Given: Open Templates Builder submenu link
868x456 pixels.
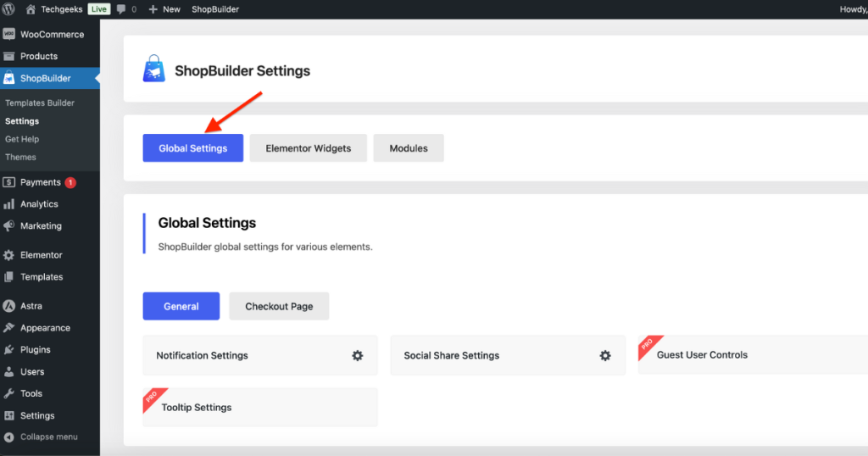Looking at the screenshot, I should (40, 103).
